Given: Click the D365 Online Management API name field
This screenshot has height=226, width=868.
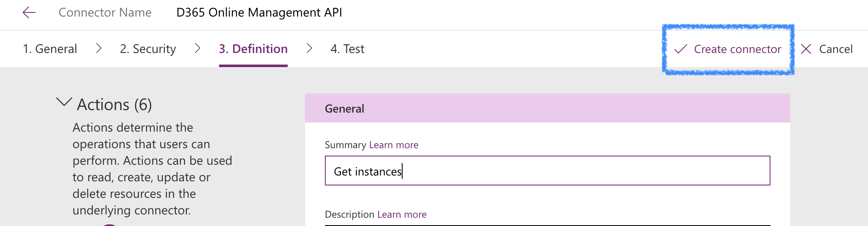Looking at the screenshot, I should 259,12.
